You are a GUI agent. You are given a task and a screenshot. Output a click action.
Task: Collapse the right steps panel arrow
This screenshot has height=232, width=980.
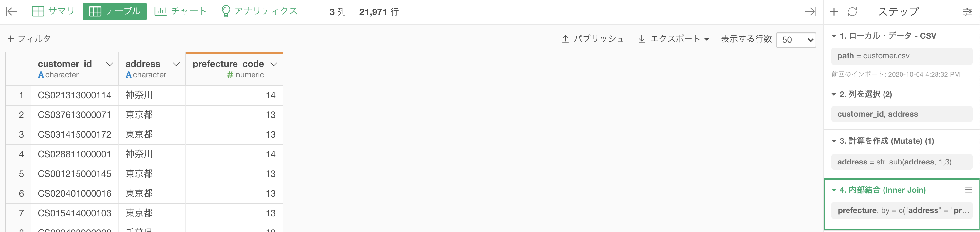[811, 11]
